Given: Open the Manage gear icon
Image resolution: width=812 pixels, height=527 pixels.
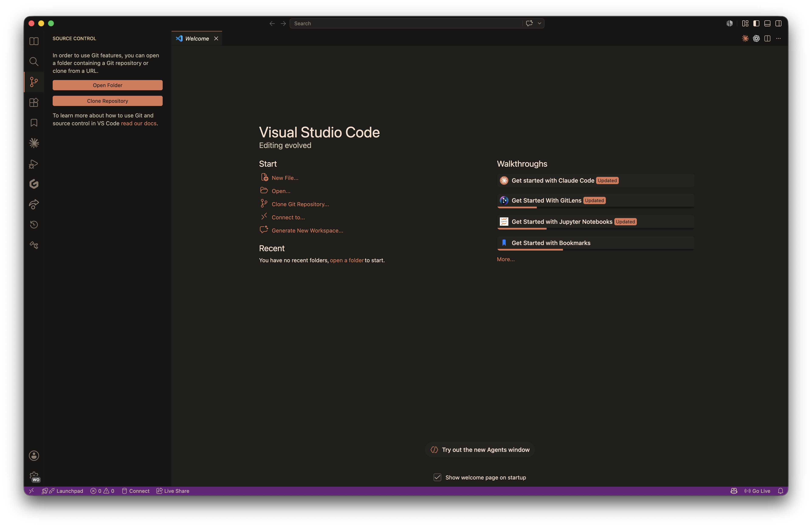Looking at the screenshot, I should click(x=34, y=476).
